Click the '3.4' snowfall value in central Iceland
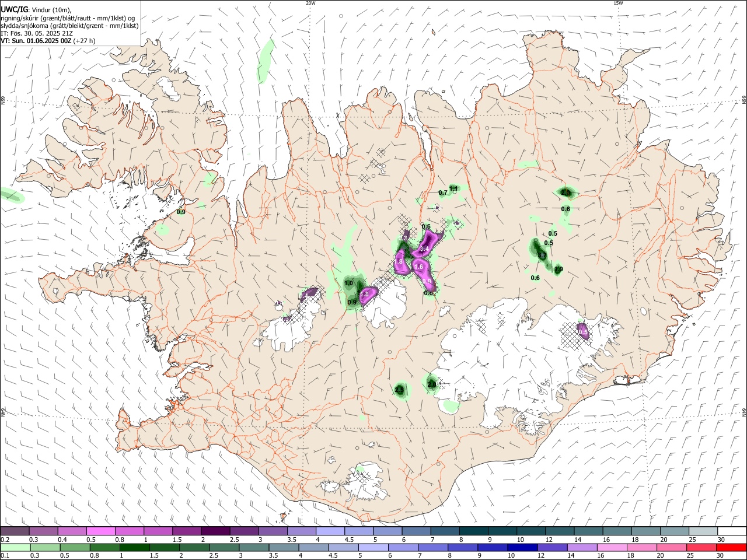The height and width of the screenshot is (560, 747). (425, 249)
